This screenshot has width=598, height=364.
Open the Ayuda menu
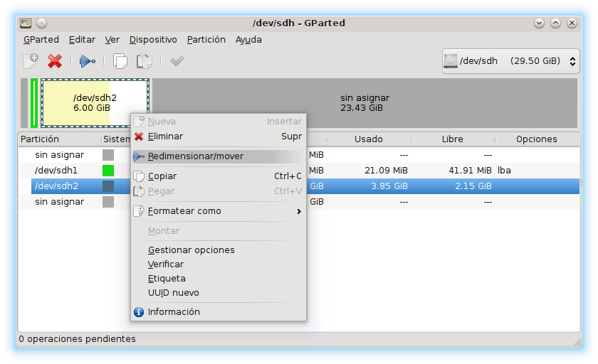coord(248,40)
